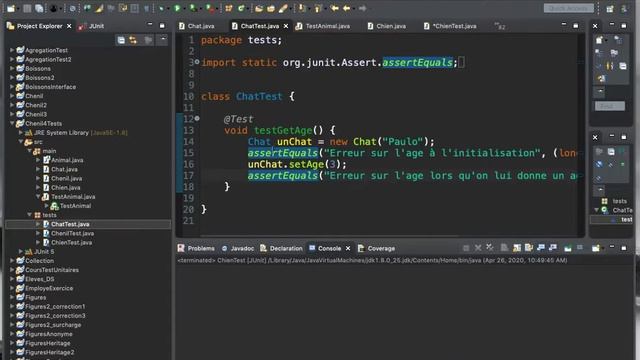
Task: Expand the Figures project
Action: pyautogui.click(x=12, y=297)
